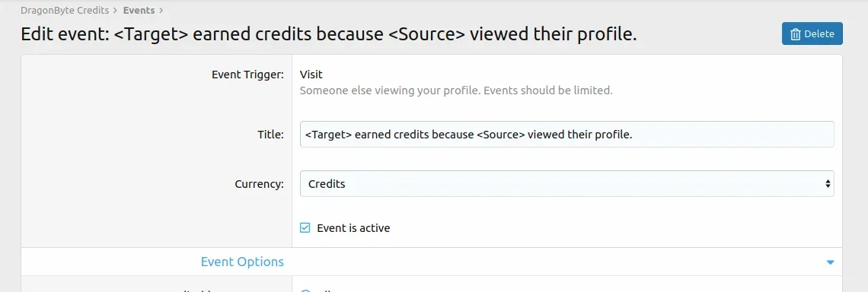Open the Currency dropdown showing Credits
The width and height of the screenshot is (868, 292).
pyautogui.click(x=566, y=183)
